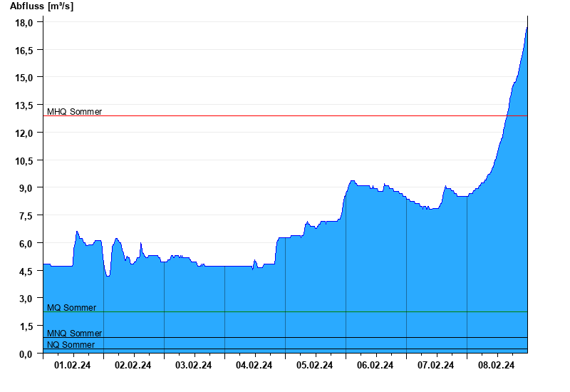Select the 02.02.24 date label
570x392 pixels.
coord(133,365)
